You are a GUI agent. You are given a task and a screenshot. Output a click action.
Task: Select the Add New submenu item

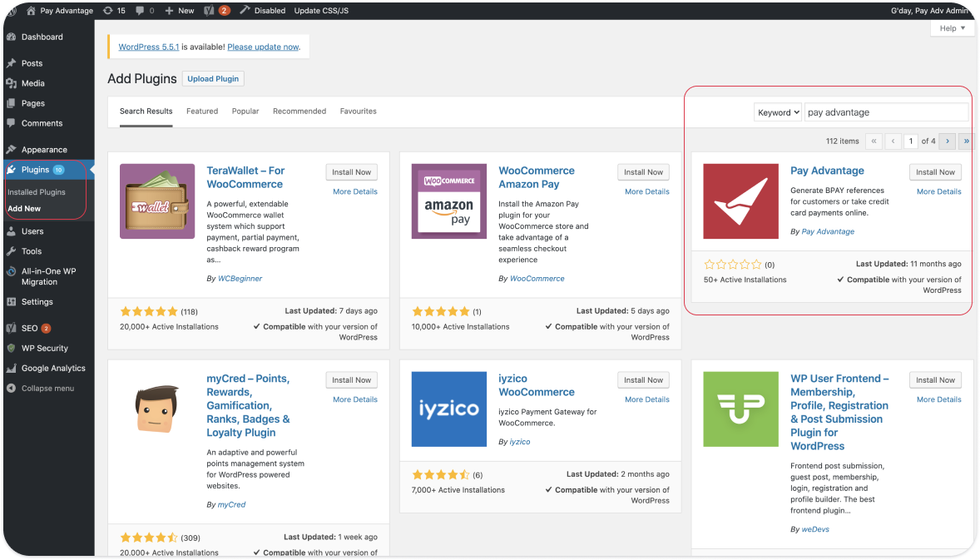coord(24,209)
